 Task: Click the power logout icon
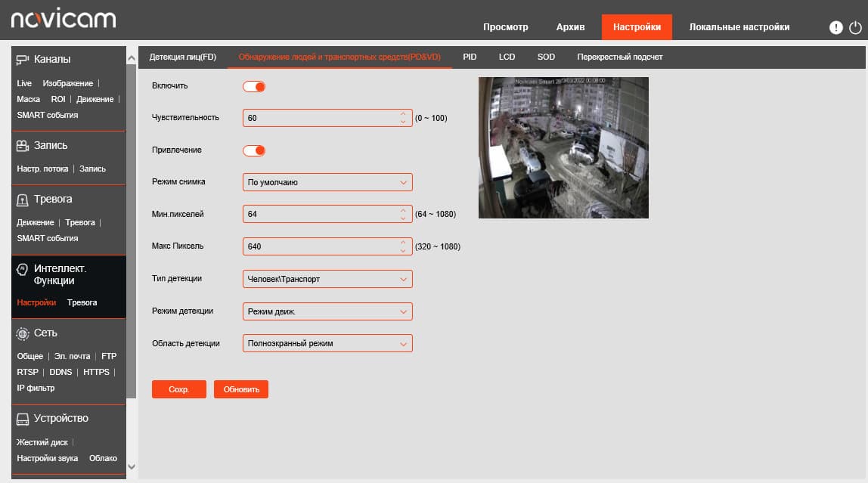855,27
